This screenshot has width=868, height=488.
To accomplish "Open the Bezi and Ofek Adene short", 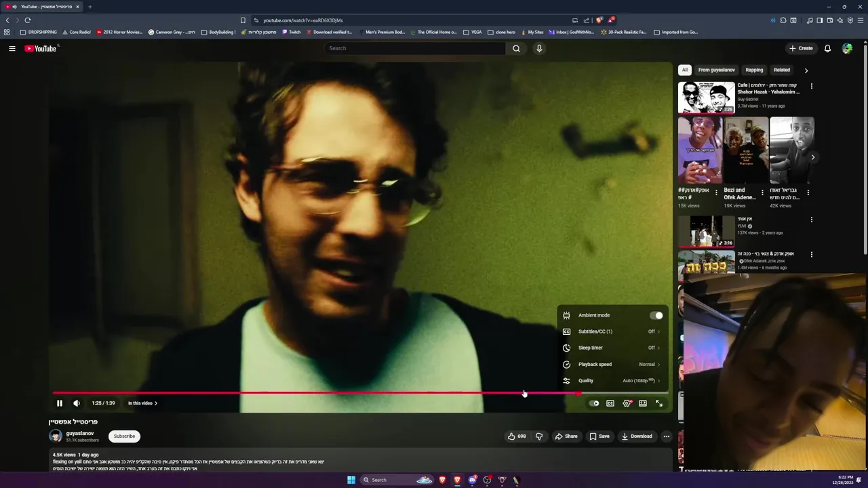I will tap(745, 150).
